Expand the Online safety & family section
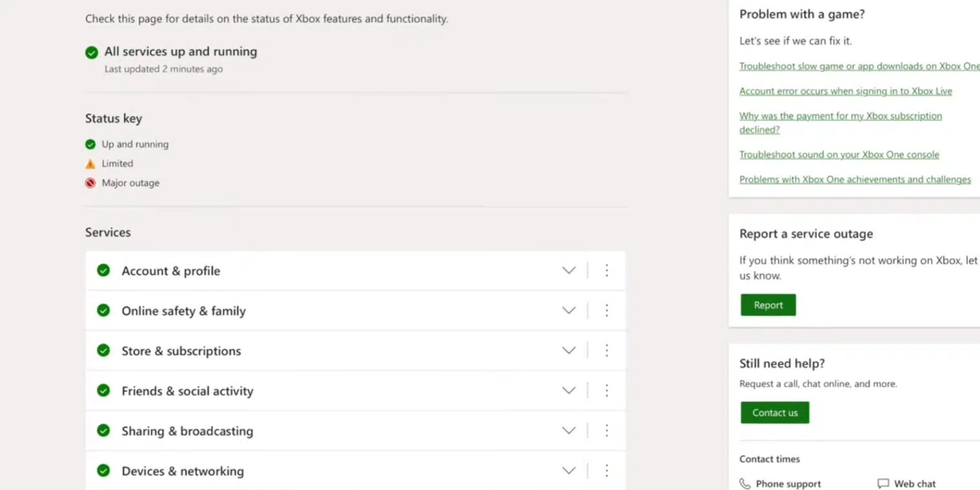The width and height of the screenshot is (980, 490). point(569,311)
